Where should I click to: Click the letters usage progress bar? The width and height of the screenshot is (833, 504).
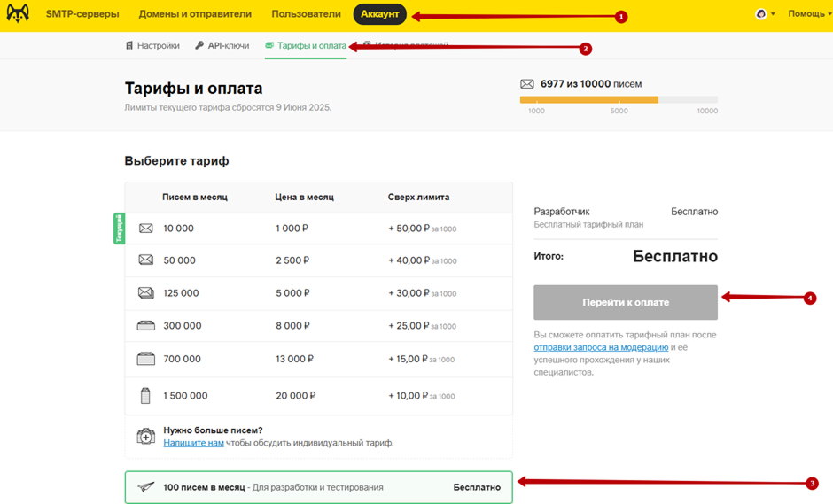618,100
